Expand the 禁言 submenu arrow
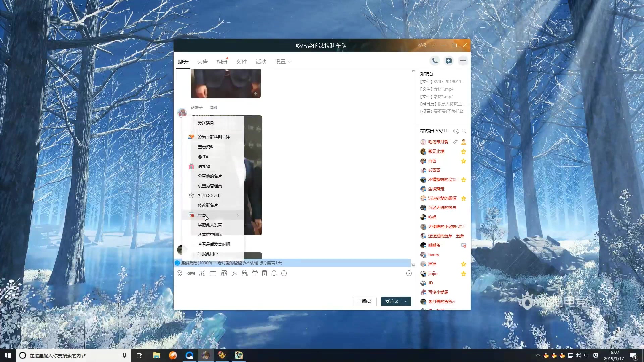644x362 pixels. pos(238,215)
